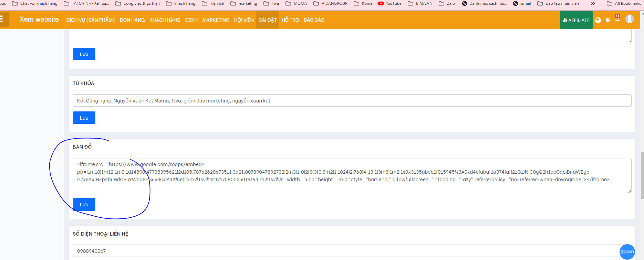This screenshot has width=644, height=260.
Task: Click the user avatar profile icon
Action: coord(630,19)
